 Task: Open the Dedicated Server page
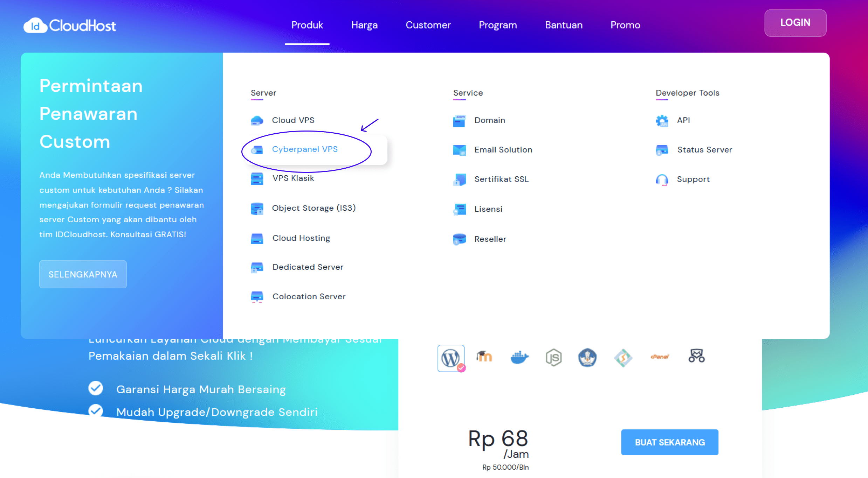[x=307, y=267]
